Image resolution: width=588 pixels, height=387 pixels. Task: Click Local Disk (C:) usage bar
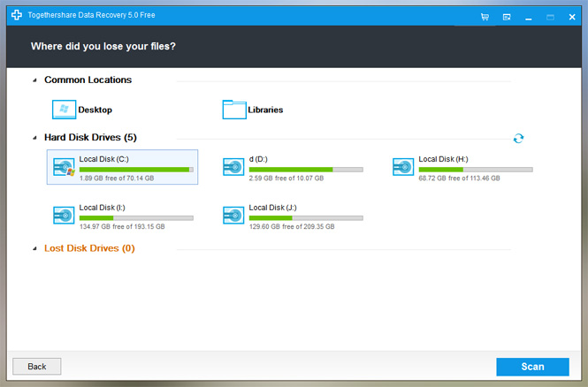(136, 170)
